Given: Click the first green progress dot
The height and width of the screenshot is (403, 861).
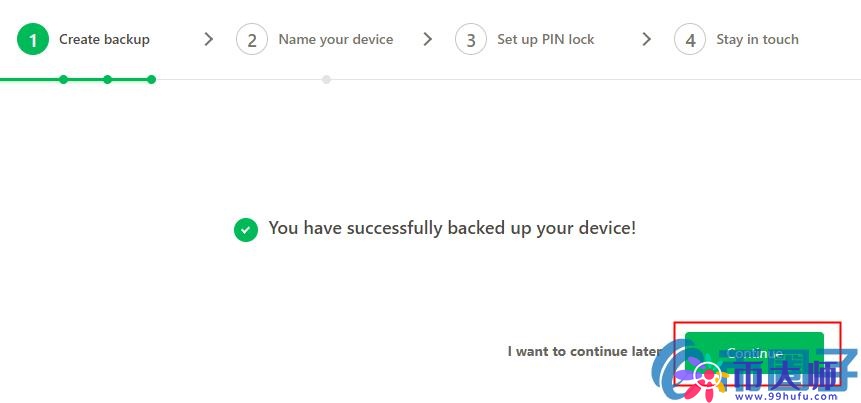Looking at the screenshot, I should click(63, 79).
